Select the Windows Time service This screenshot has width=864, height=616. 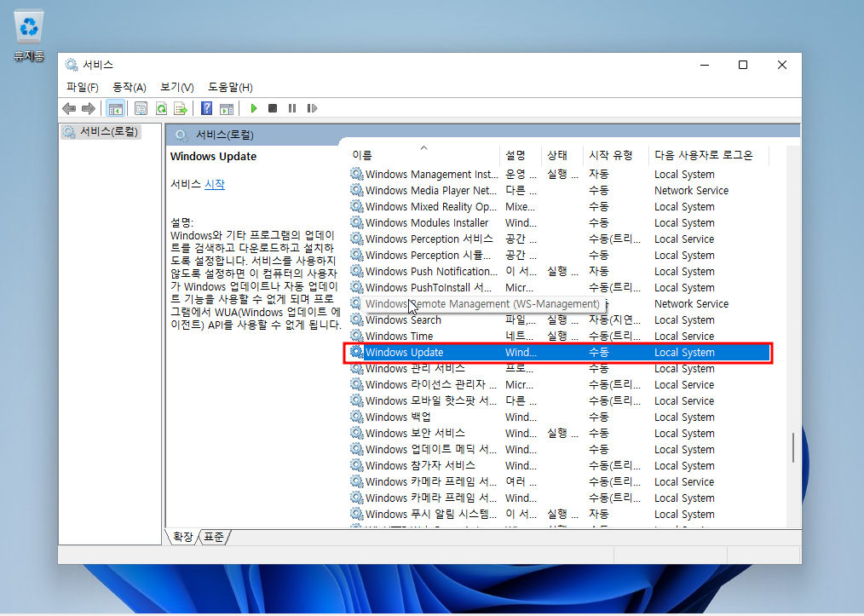pos(559,336)
